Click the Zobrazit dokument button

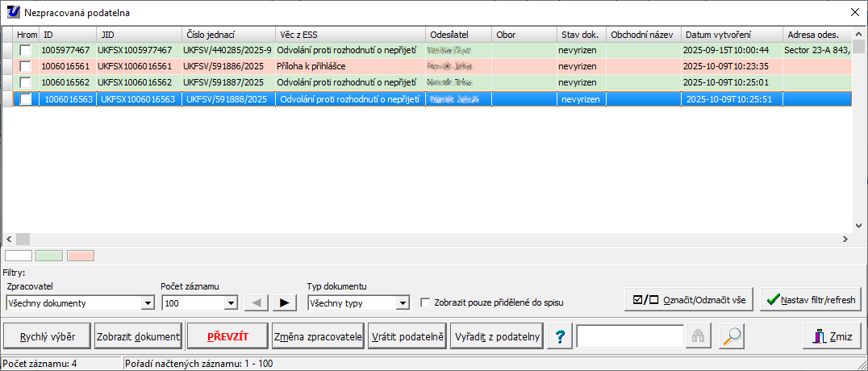(x=137, y=337)
